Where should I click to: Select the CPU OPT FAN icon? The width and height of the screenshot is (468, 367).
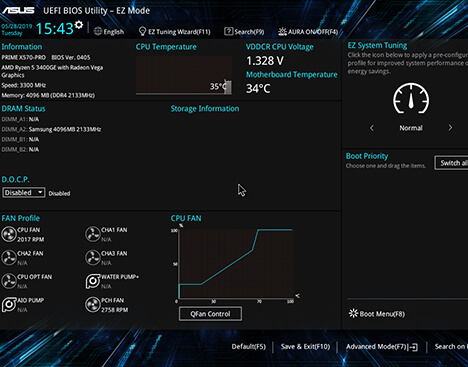coord(9,281)
